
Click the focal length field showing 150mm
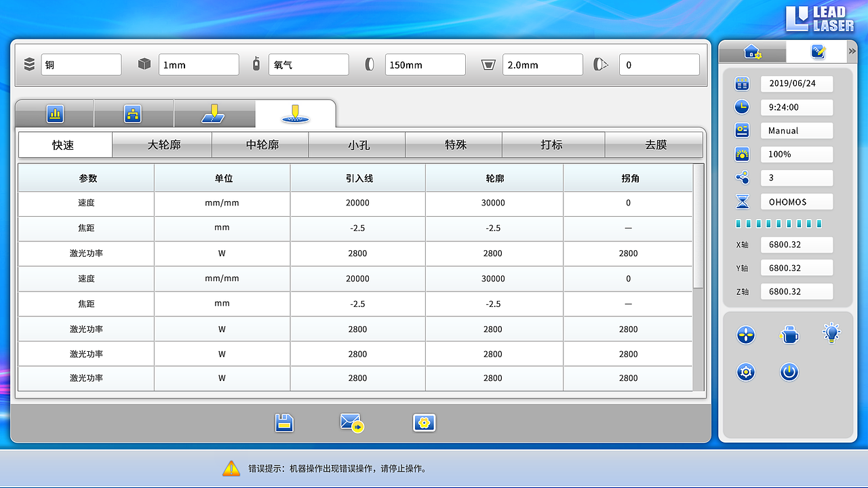point(425,65)
